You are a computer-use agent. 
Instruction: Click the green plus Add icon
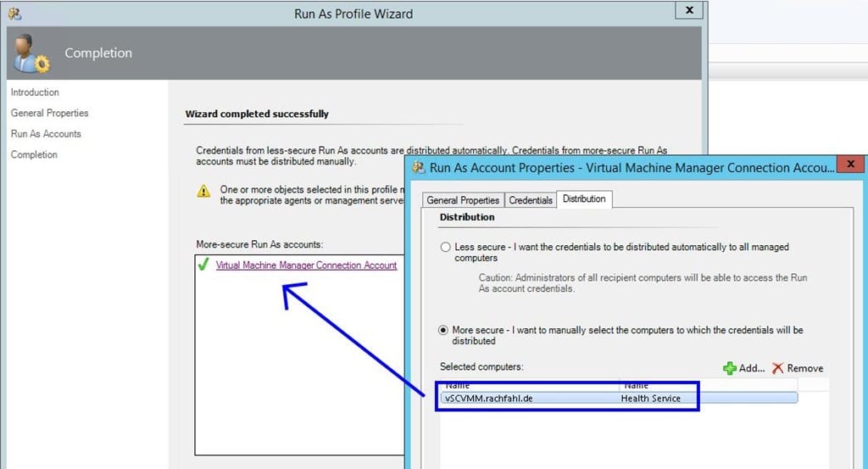(730, 368)
